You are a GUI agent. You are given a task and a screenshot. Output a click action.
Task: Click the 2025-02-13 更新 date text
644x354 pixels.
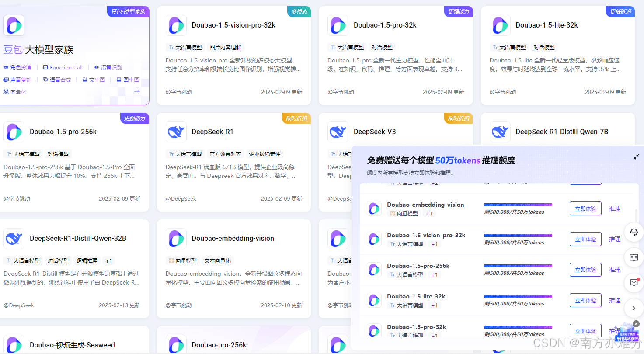coord(119,305)
